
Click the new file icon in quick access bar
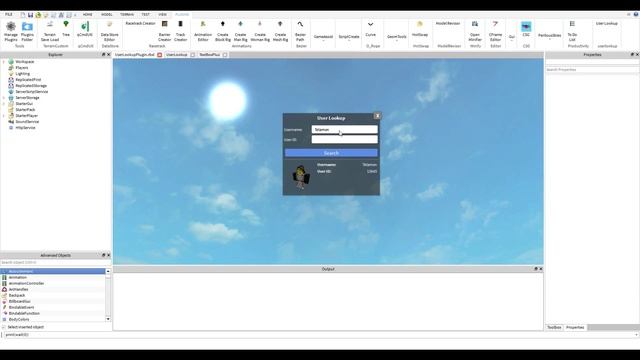(23, 15)
